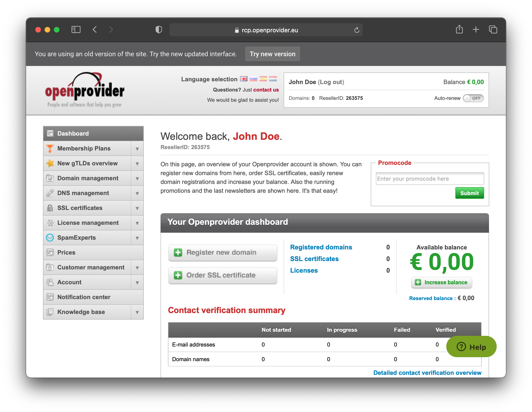The image size is (532, 412).
Task: Click the Domain names row label
Action: 190,359
